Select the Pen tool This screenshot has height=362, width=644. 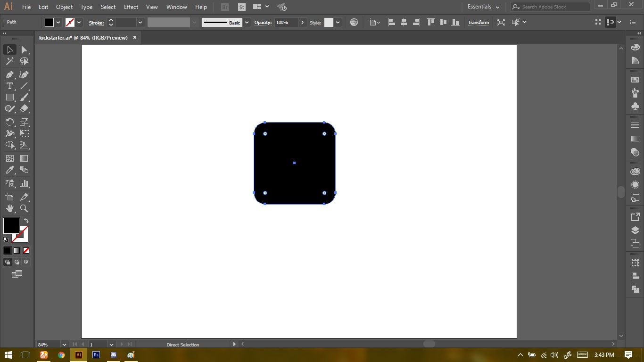pos(9,74)
